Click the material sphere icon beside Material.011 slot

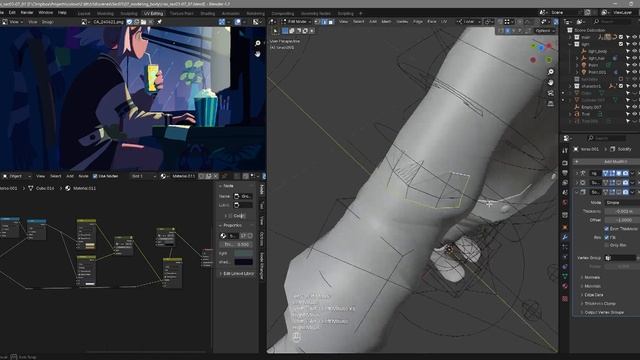click(163, 176)
